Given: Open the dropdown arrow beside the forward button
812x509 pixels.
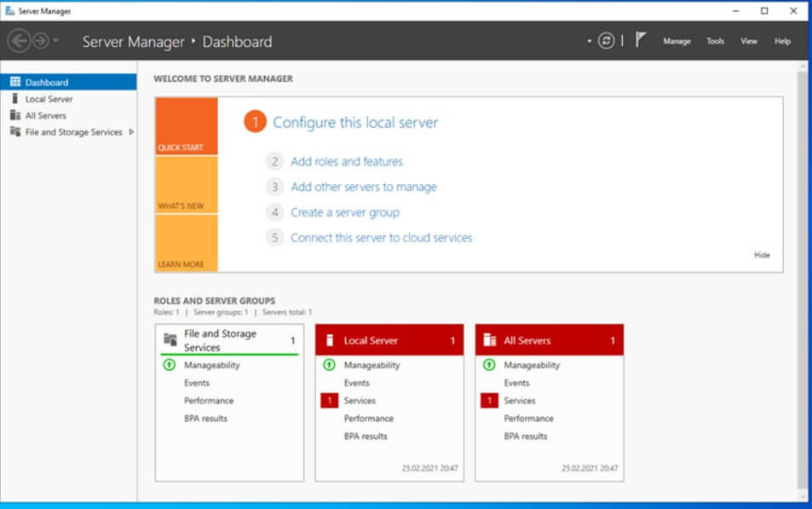Looking at the screenshot, I should [x=57, y=40].
